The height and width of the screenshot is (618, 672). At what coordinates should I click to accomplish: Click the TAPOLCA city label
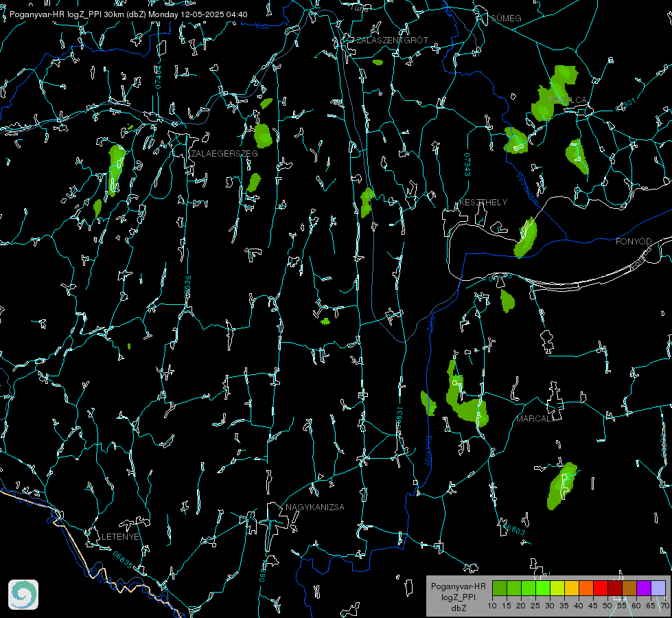[567, 100]
